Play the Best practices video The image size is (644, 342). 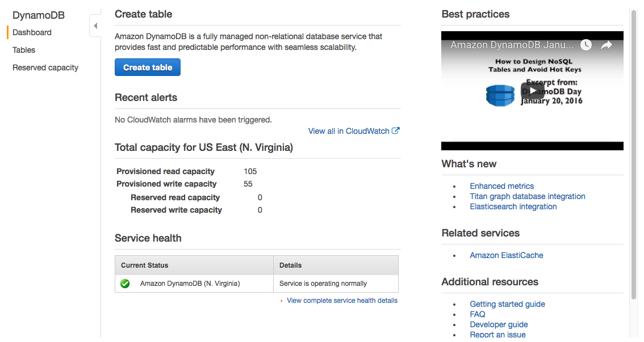532,90
